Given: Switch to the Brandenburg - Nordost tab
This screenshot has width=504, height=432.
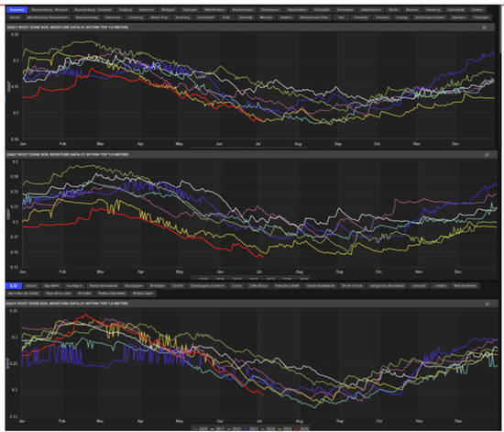Looking at the screenshot, I should pyautogui.click(x=49, y=10).
